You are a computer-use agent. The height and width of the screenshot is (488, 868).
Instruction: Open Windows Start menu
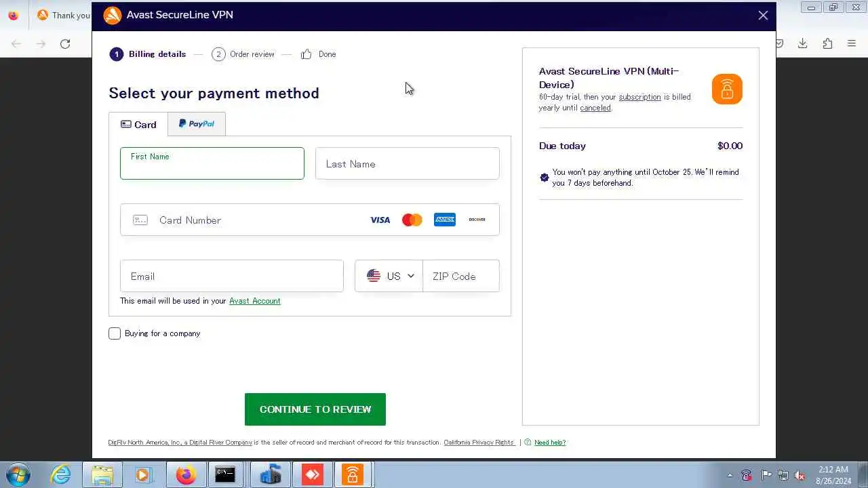click(x=18, y=474)
